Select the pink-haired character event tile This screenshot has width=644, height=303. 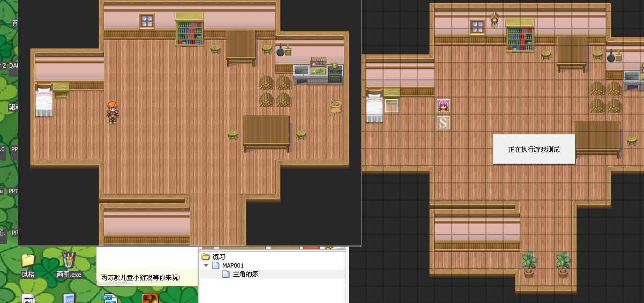click(x=443, y=106)
